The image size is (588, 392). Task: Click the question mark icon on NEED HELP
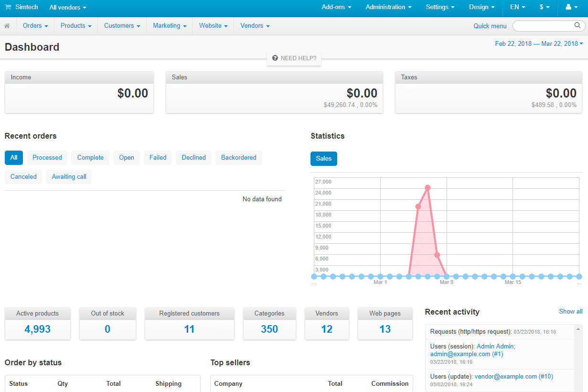(x=275, y=58)
